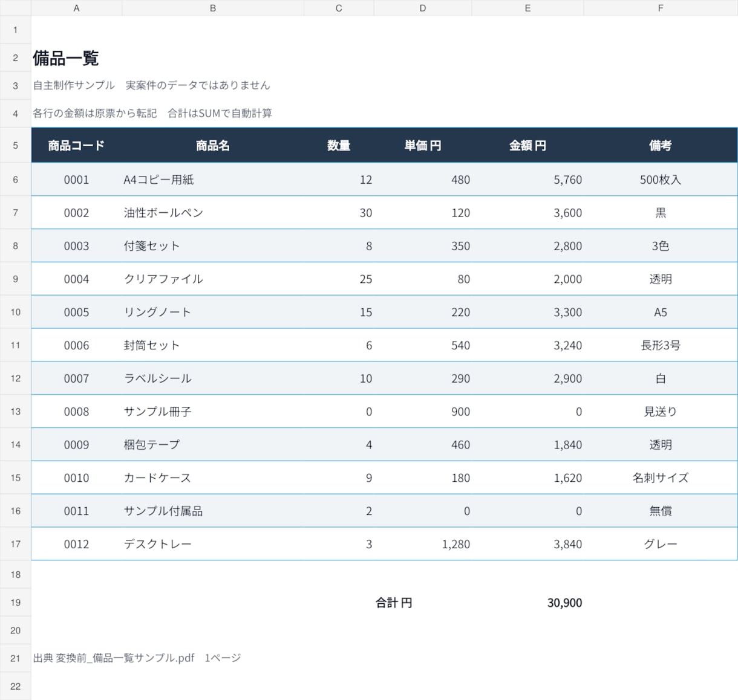Select column D header
Image resolution: width=738 pixels, height=700 pixels.
coord(423,8)
